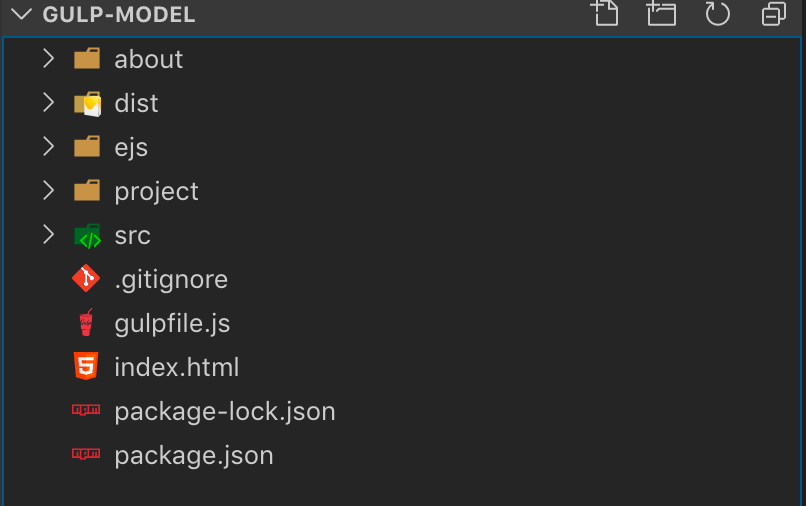Click the HTML5 icon for index.html
The height and width of the screenshot is (506, 806).
click(x=86, y=366)
